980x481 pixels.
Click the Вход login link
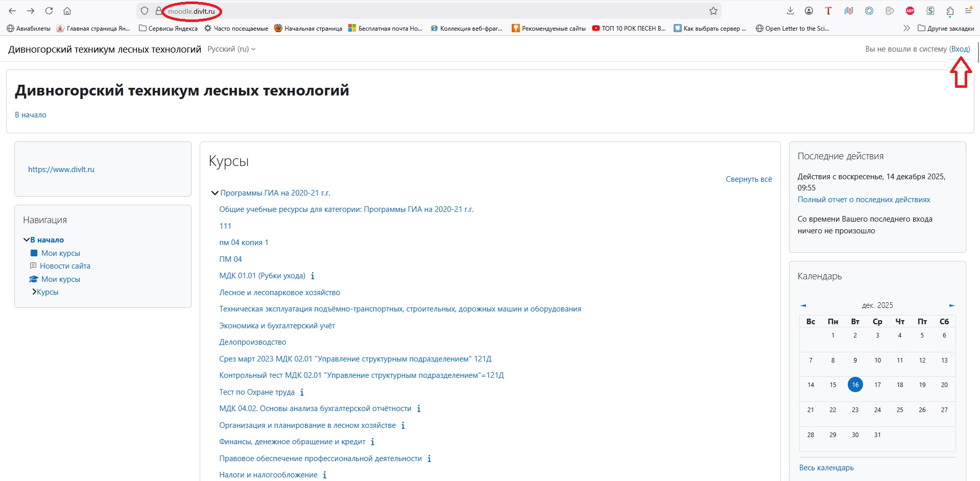coord(960,49)
